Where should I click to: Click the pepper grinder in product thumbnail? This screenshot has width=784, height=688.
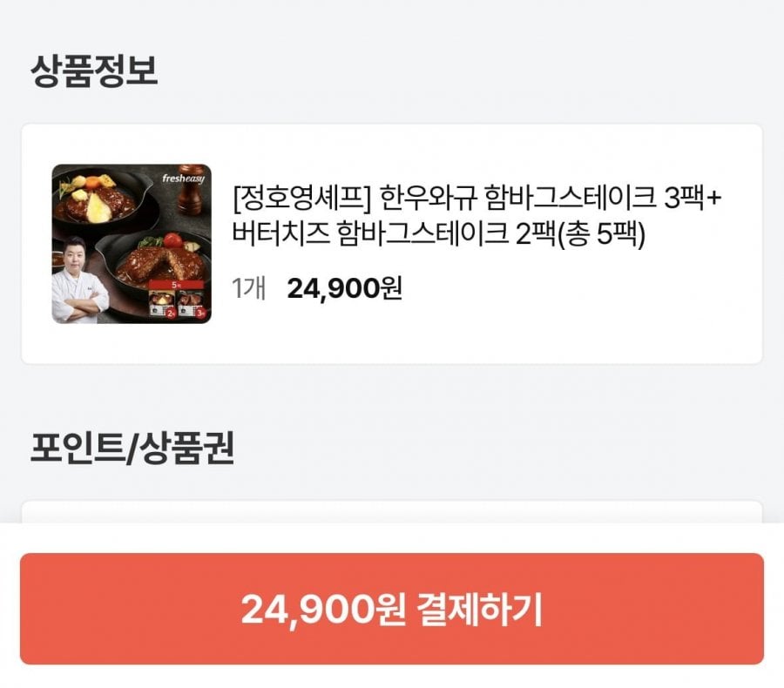[x=190, y=189]
